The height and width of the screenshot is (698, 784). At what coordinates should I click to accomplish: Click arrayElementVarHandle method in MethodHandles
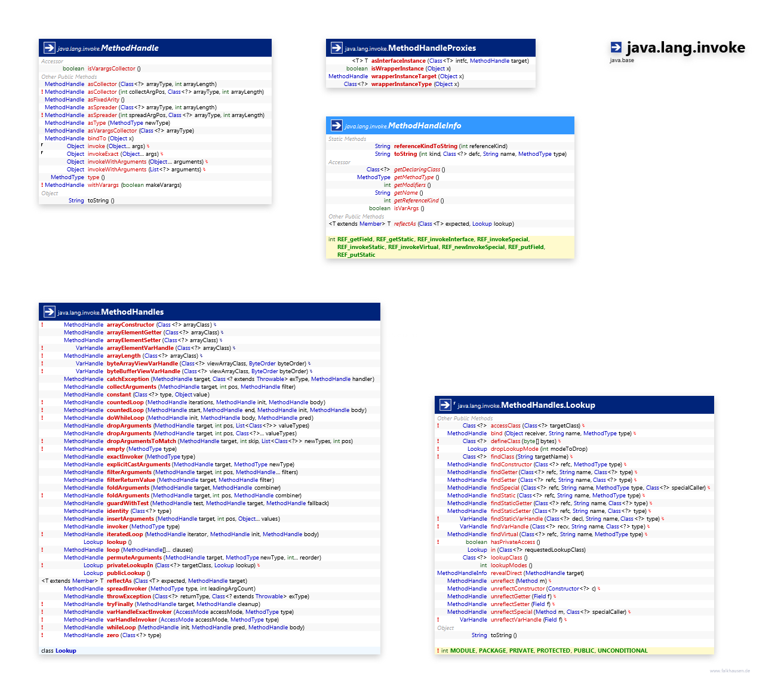coord(140,348)
